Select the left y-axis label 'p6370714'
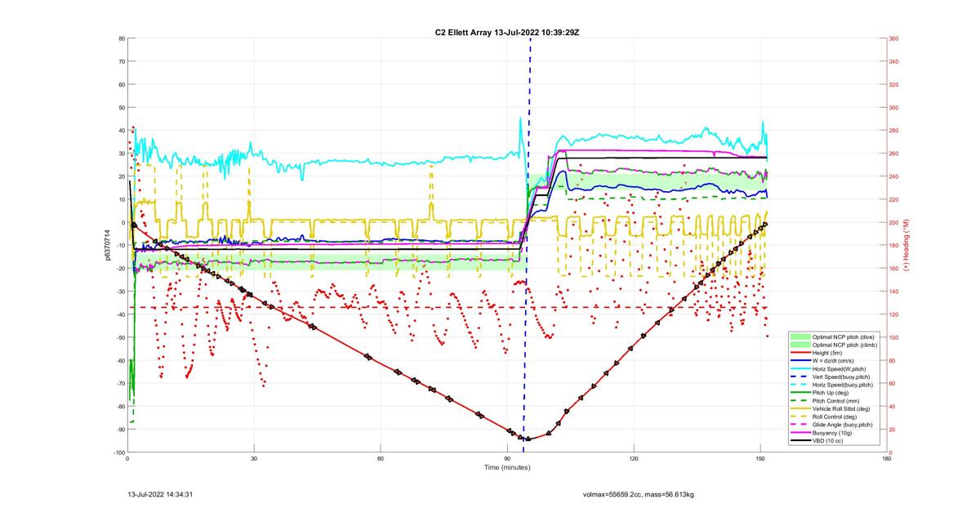This screenshot has width=980, height=508. [x=108, y=245]
